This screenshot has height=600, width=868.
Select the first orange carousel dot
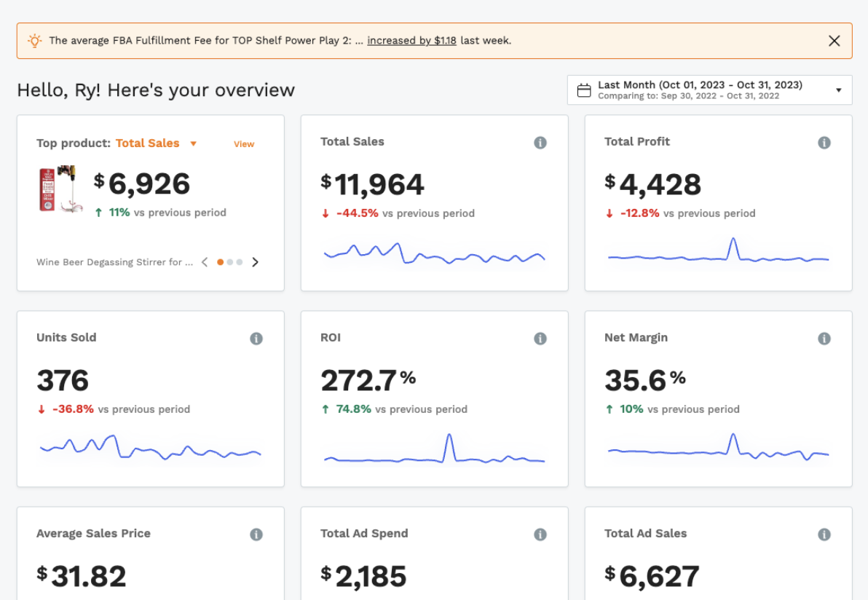coord(221,262)
